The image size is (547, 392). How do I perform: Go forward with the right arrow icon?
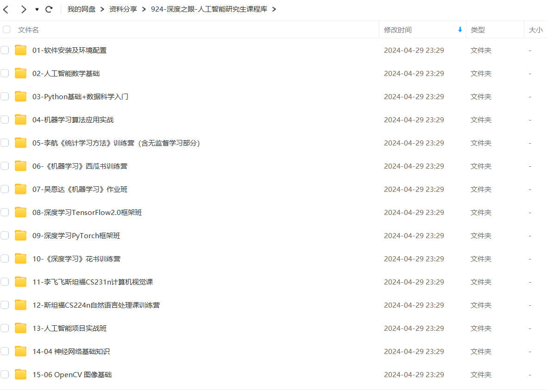tap(23, 9)
